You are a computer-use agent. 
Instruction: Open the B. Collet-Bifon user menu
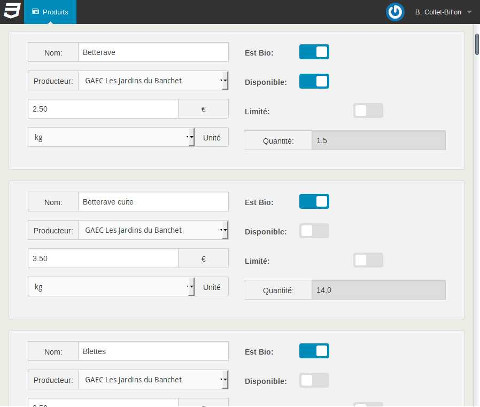tap(443, 12)
